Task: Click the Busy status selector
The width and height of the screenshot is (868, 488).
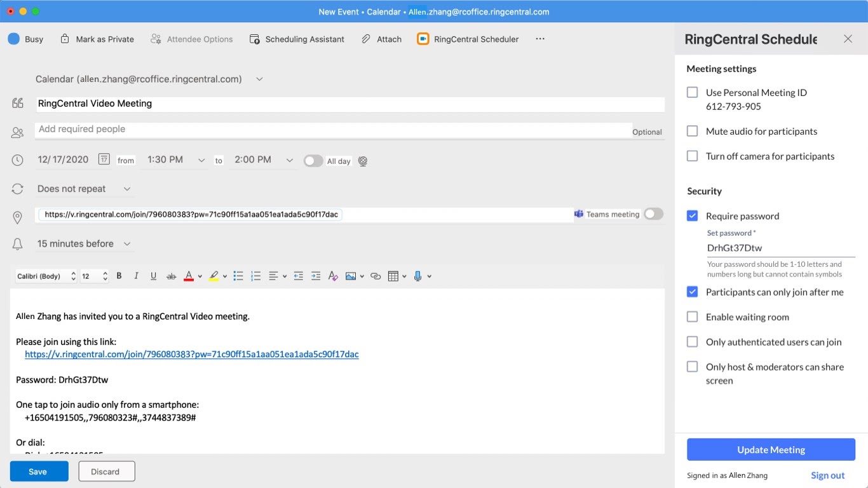Action: point(25,39)
